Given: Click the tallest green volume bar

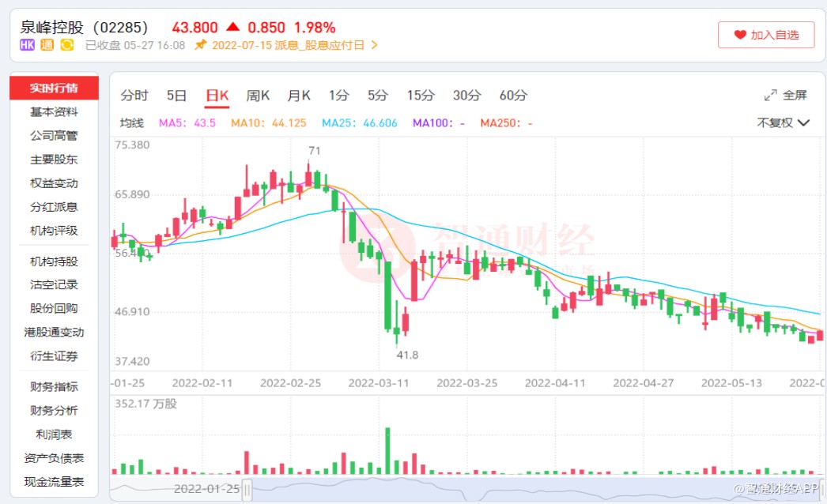Looking at the screenshot, I should click(387, 450).
